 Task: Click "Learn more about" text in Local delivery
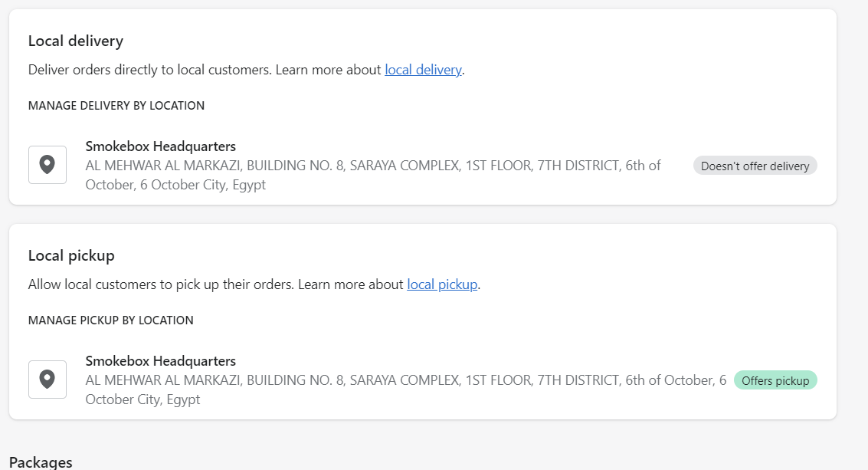328,70
